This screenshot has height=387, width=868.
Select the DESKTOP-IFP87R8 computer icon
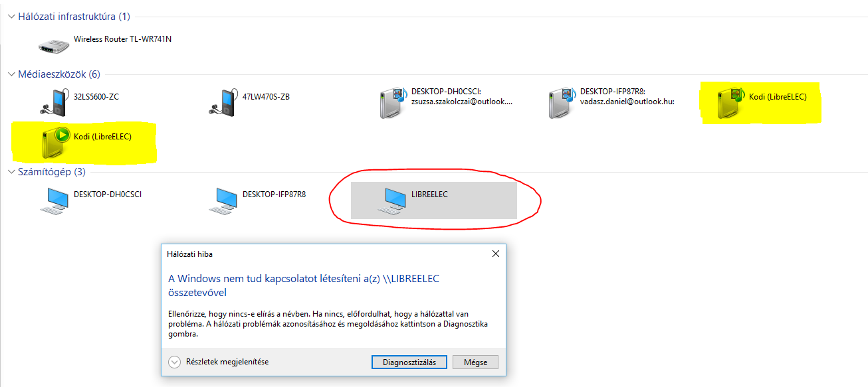click(x=223, y=200)
